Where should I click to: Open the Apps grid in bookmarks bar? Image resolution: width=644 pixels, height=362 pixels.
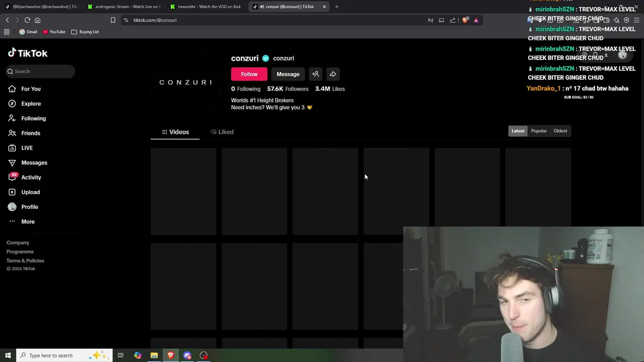[x=7, y=32]
